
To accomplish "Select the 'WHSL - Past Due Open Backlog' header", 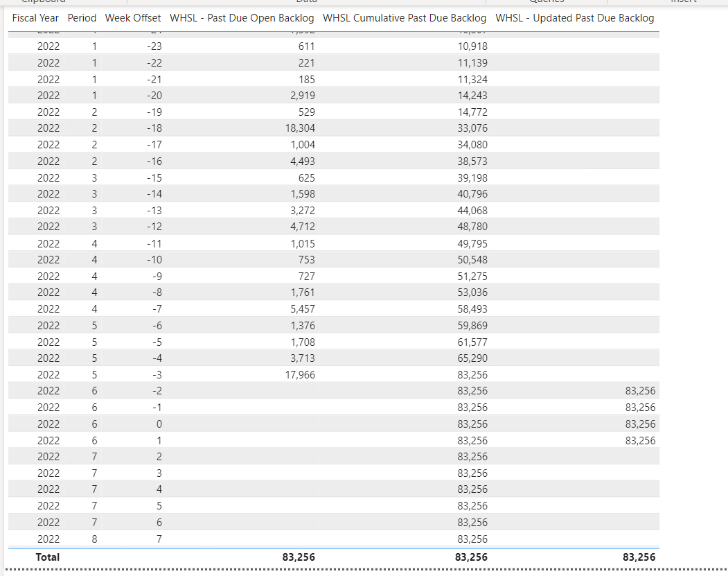I will tap(242, 18).
